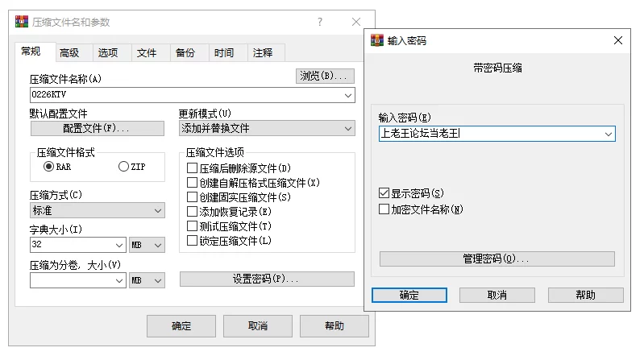
Task: Check 压缩后删除源文件 option
Action: [192, 168]
